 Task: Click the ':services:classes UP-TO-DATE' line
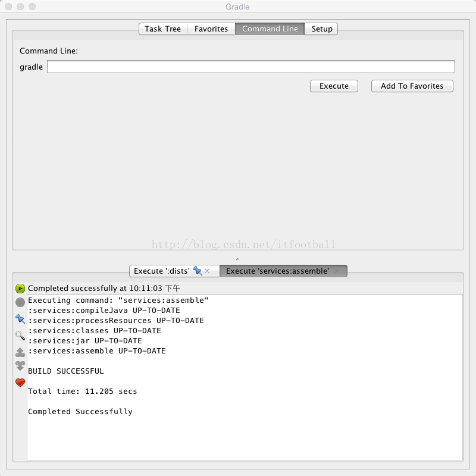(95, 331)
